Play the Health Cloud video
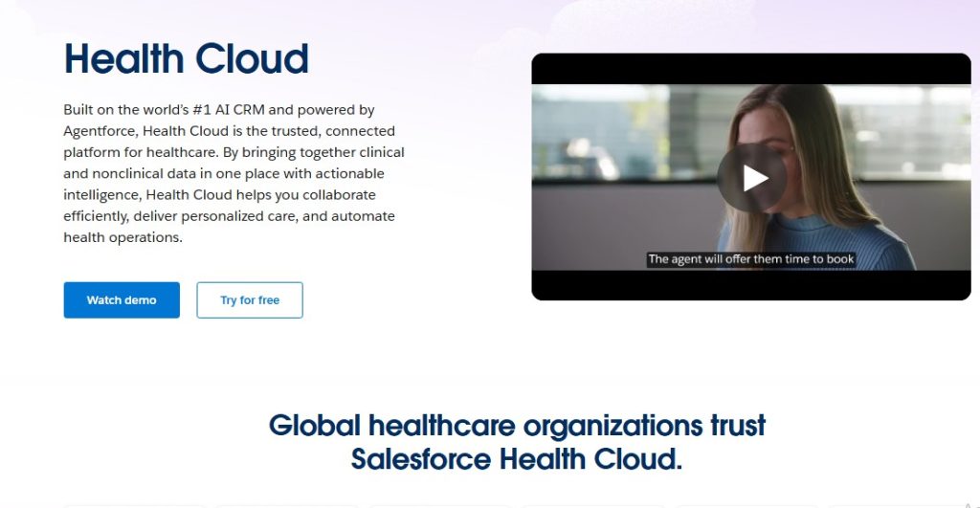Viewport: 980px width, 508px height. coord(751,178)
